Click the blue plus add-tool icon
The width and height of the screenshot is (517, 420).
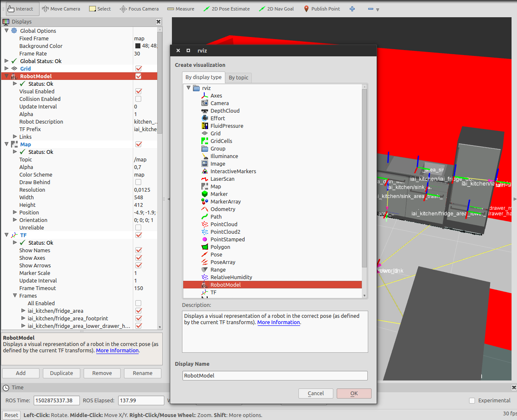point(352,9)
